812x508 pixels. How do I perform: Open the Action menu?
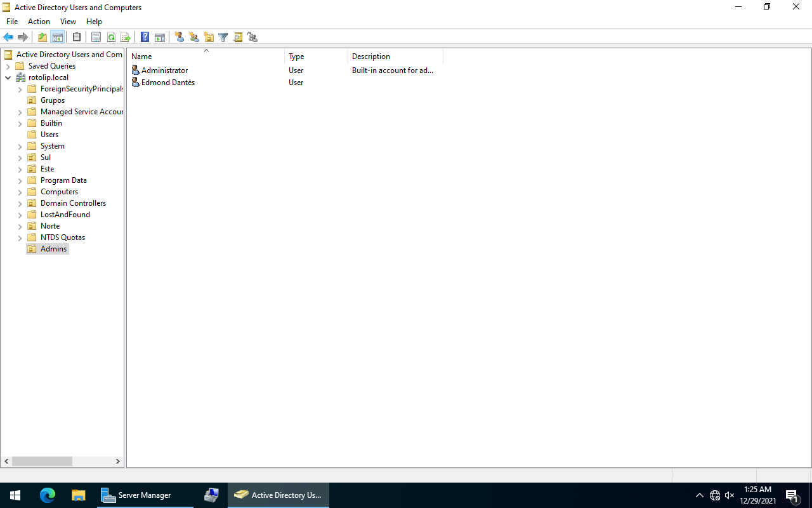click(x=39, y=22)
